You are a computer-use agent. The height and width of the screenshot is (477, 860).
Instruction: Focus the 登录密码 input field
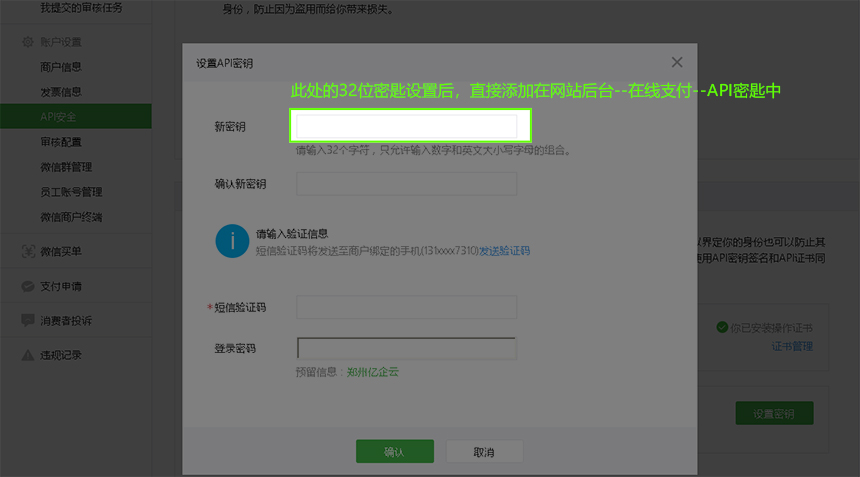pos(406,348)
